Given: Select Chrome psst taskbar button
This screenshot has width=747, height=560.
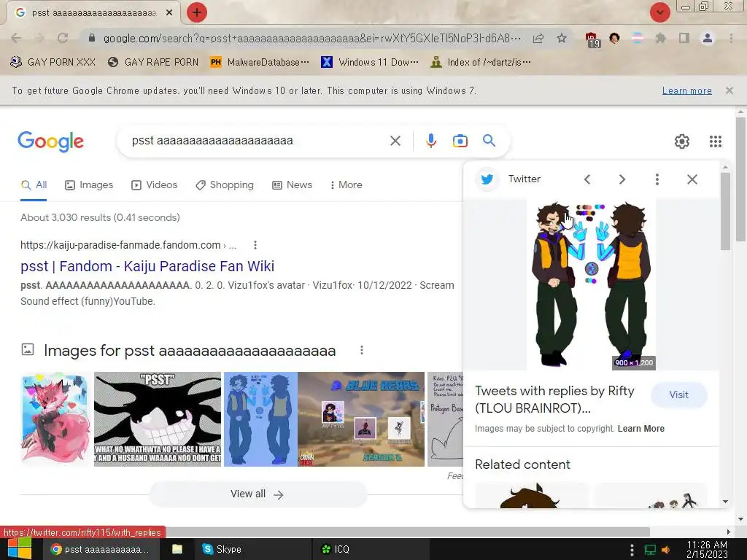Looking at the screenshot, I should pos(101,549).
